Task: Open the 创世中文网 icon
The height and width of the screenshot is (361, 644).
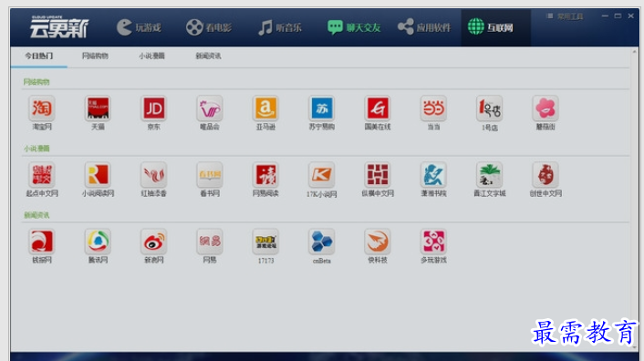Action: pyautogui.click(x=545, y=175)
